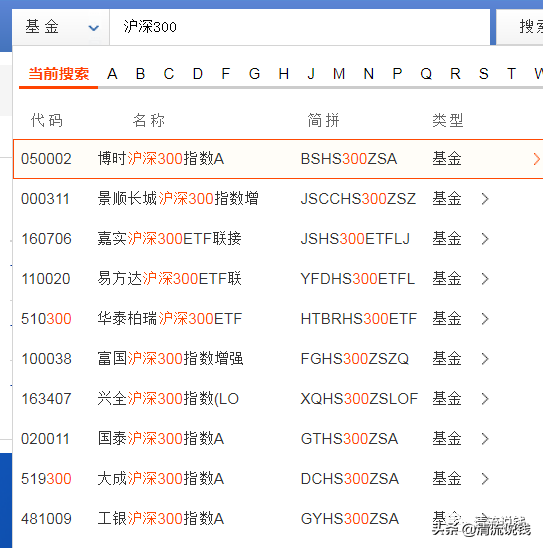Click the search field containing 沪深300

[300, 27]
